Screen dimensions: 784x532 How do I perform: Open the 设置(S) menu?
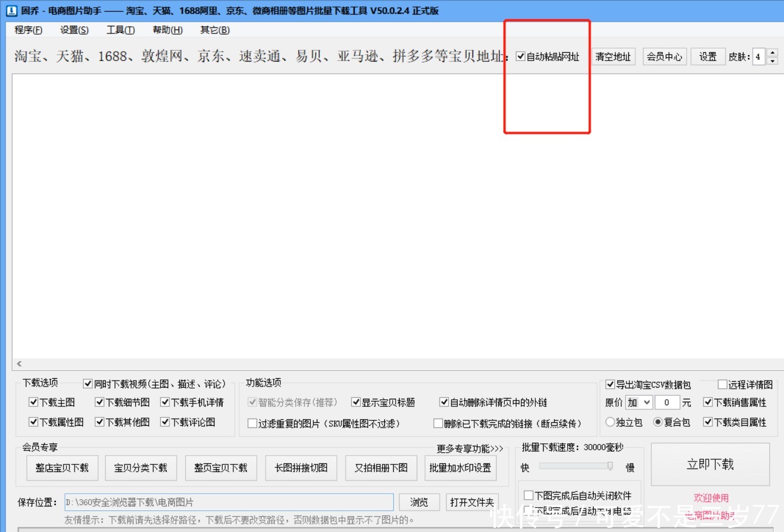[x=74, y=30]
